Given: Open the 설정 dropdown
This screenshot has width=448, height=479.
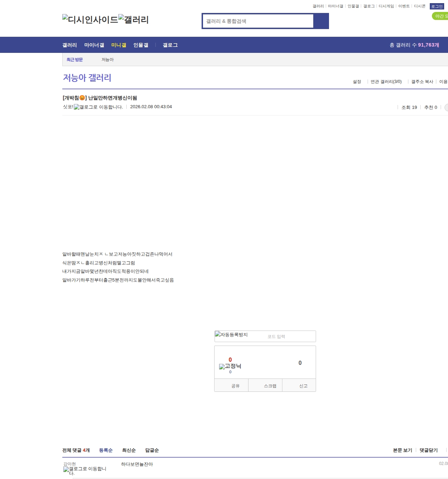Looking at the screenshot, I should tap(357, 82).
